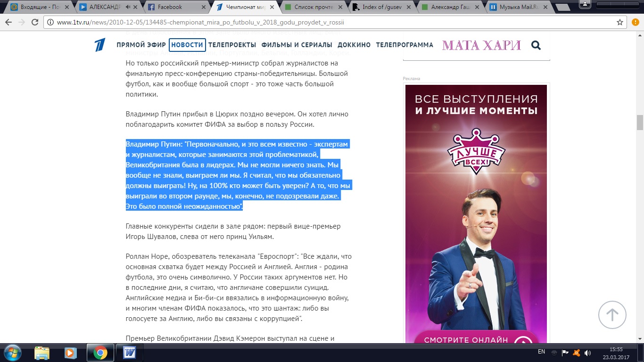
Task: Open the volume speaker tray icon
Action: click(x=588, y=353)
